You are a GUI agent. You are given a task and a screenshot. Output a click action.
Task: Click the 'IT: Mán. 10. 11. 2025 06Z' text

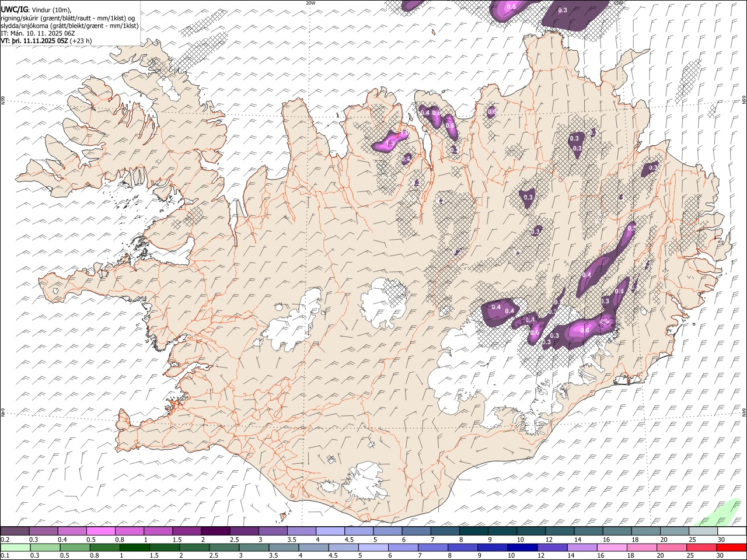[x=37, y=33]
